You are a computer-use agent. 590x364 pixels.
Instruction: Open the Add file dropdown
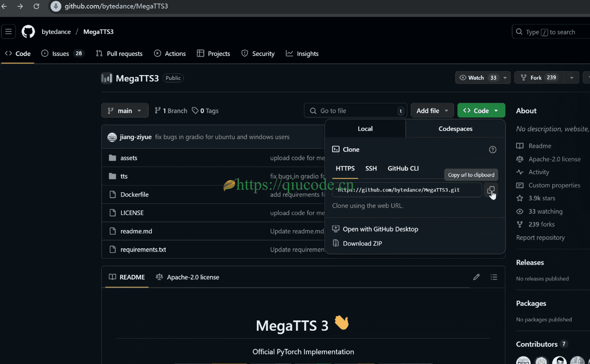(432, 111)
